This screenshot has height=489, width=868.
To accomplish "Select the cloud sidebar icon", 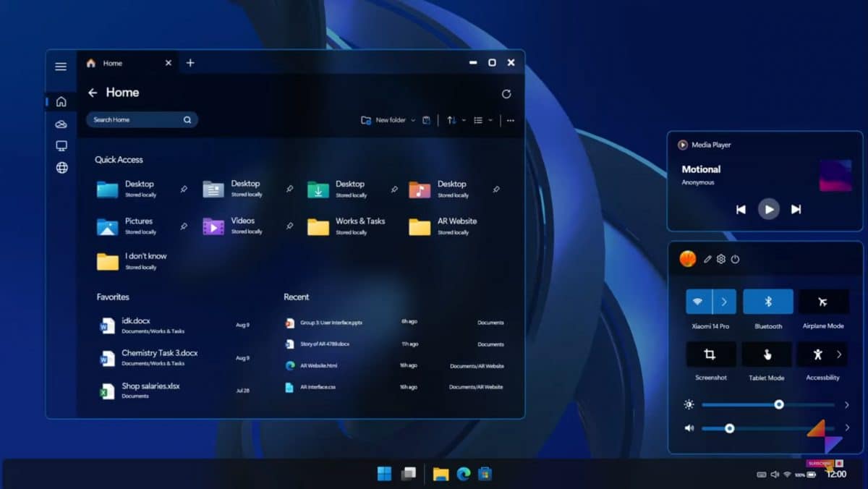I will [x=61, y=124].
